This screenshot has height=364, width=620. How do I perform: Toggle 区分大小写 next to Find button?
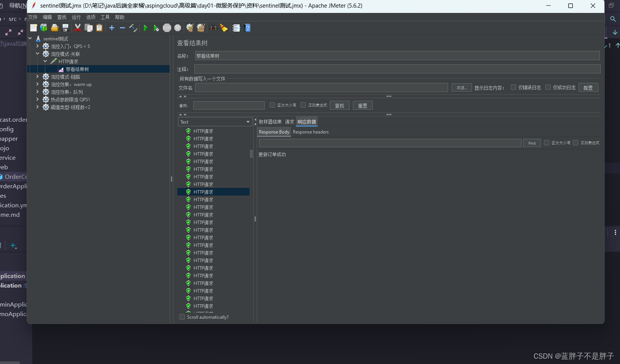pos(547,143)
